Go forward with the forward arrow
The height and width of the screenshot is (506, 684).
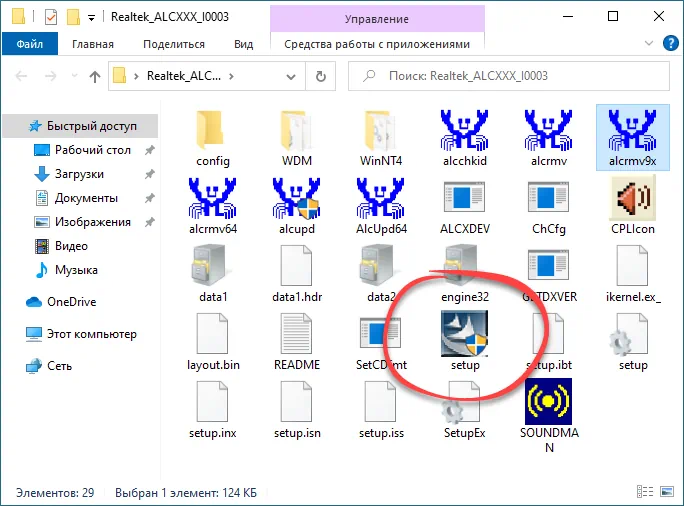pyautogui.click(x=51, y=76)
